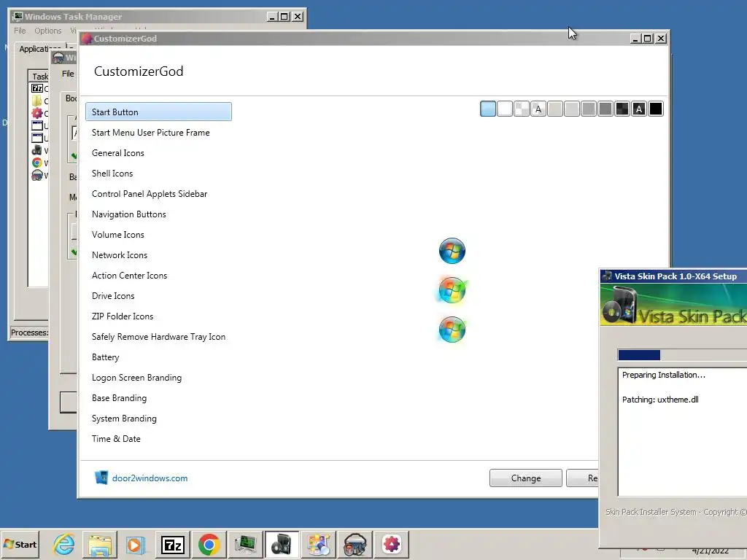Click the Vista Skin Pack installation progress bar
This screenshot has width=747, height=560.
[x=682, y=355]
